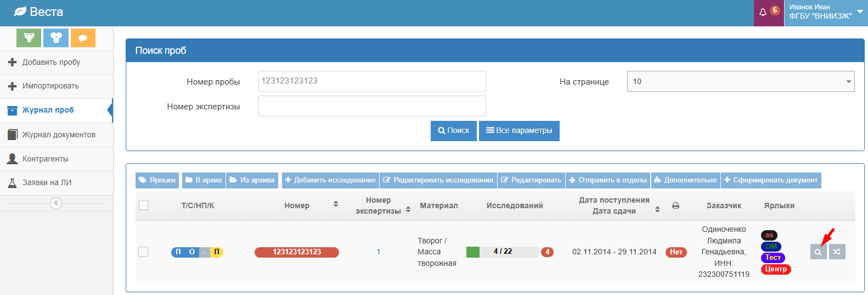Click Сформировать документ toolbar button

(x=770, y=180)
